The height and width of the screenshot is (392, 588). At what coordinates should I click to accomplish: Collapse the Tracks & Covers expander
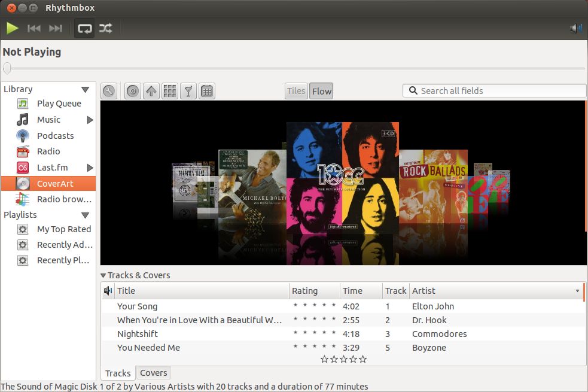(103, 275)
